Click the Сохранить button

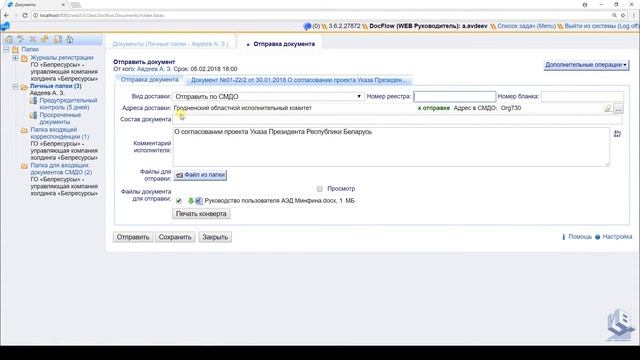(x=175, y=237)
